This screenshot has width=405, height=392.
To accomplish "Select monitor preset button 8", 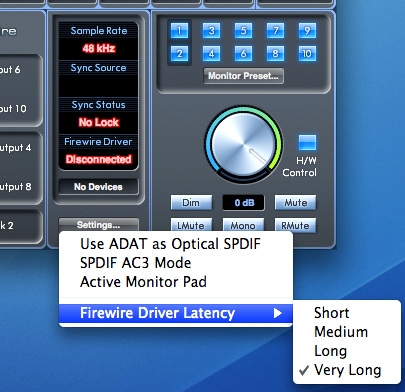I will click(275, 54).
